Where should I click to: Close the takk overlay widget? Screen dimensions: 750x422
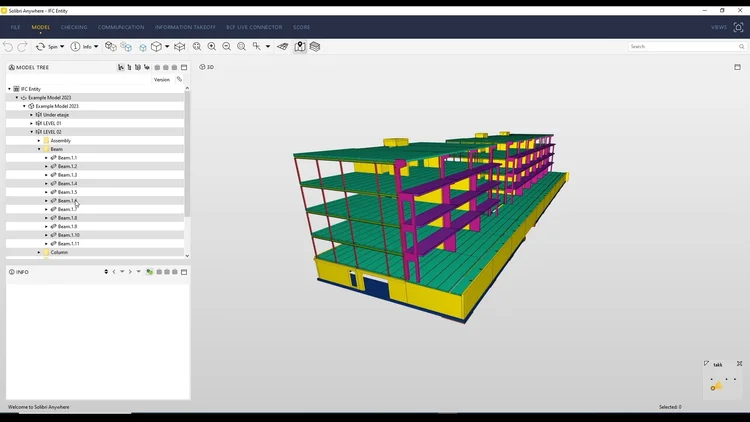739,364
